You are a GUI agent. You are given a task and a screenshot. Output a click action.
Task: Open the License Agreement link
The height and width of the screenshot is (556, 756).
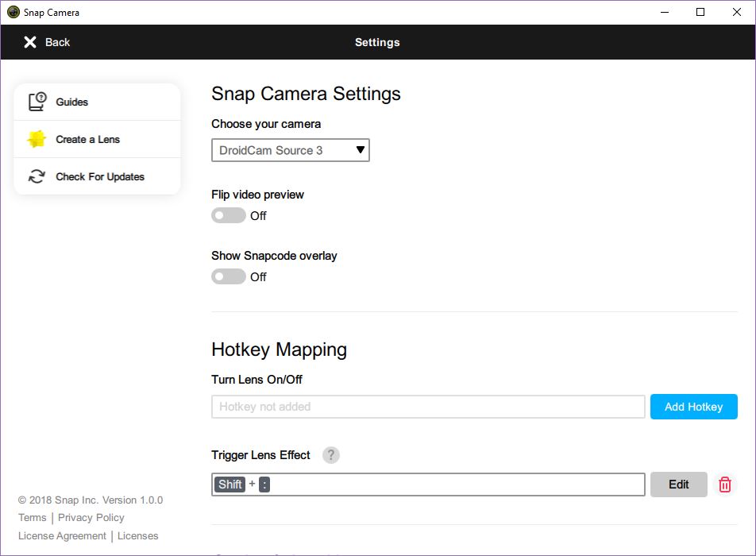62,536
